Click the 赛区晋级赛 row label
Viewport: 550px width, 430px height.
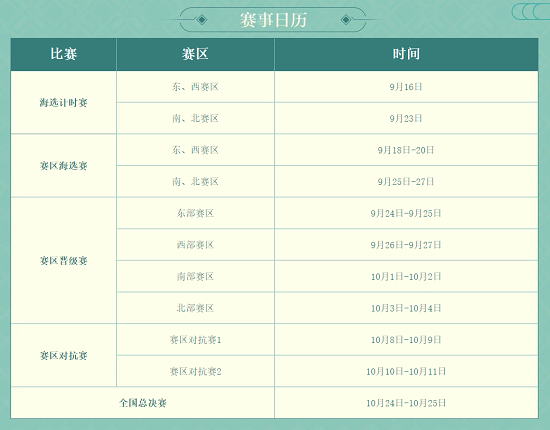(x=63, y=260)
